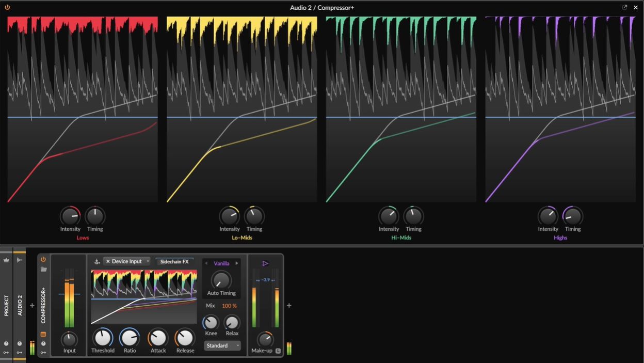Insert device before Compressor+ with plus button
This screenshot has width=644, height=363.
click(x=32, y=306)
